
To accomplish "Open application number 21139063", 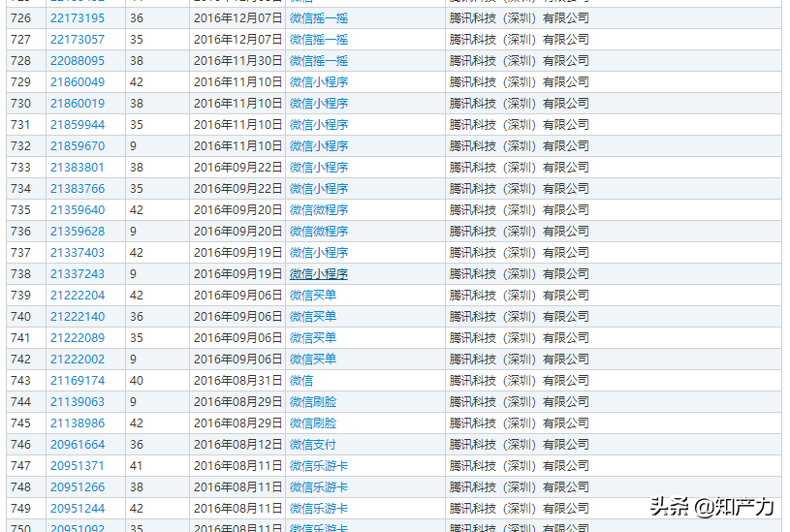I will point(78,402).
